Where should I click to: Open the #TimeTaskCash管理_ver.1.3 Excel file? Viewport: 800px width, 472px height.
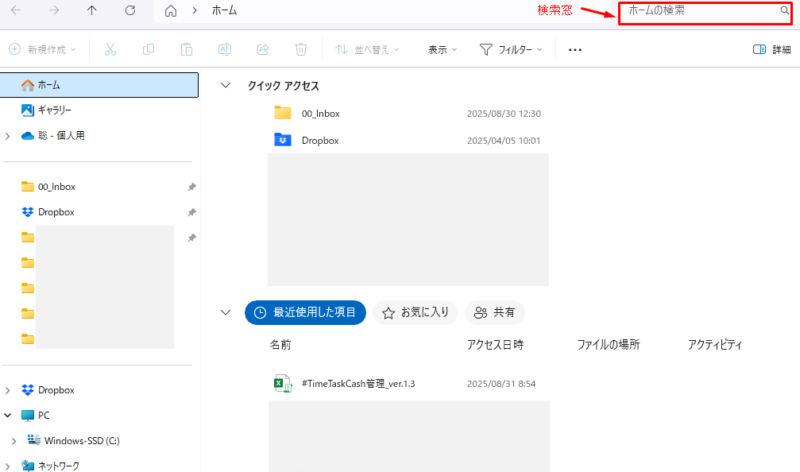(357, 384)
